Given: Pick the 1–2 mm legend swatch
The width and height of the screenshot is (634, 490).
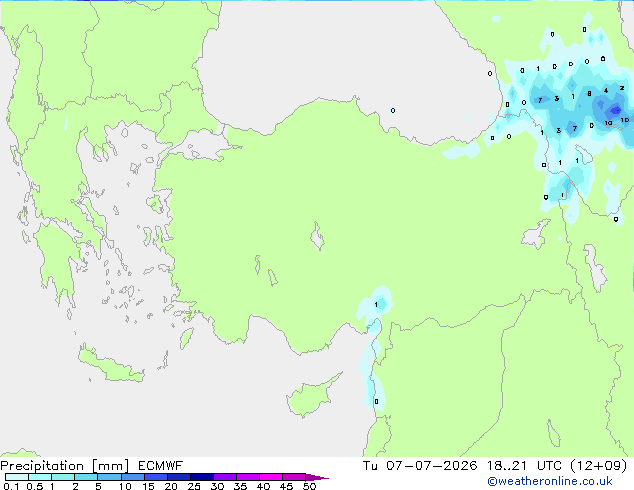Looking at the screenshot, I should point(63,477).
